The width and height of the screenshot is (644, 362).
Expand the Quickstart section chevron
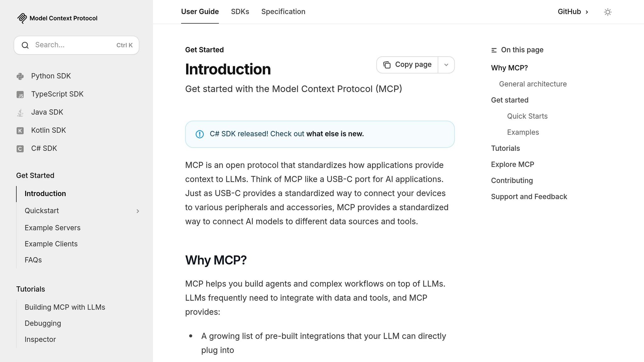[x=138, y=211]
